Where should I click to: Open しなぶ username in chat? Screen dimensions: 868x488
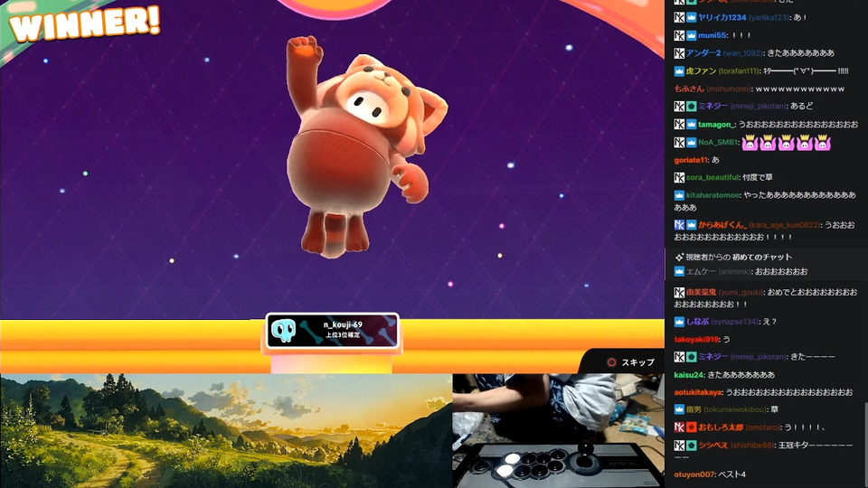697,322
